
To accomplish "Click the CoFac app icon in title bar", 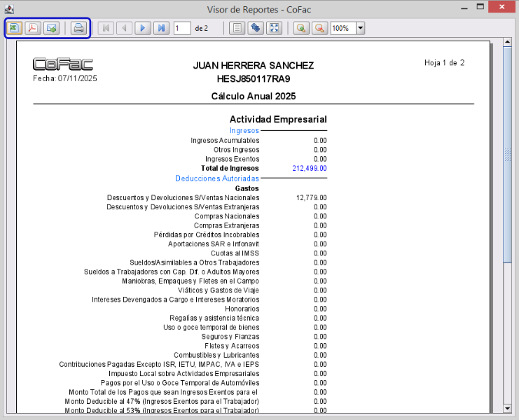I will [9, 9].
